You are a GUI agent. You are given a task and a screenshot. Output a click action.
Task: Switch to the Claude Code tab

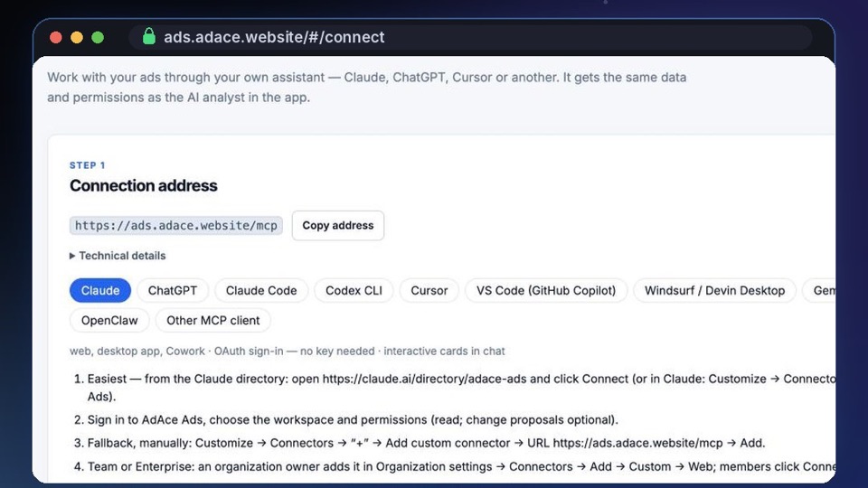(x=260, y=290)
